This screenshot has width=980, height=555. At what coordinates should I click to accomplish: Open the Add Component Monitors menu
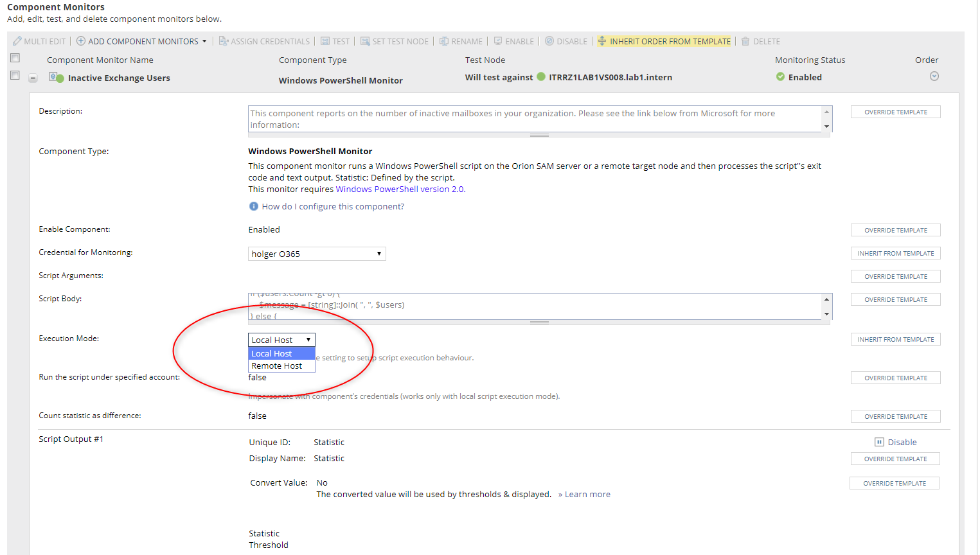click(x=142, y=41)
